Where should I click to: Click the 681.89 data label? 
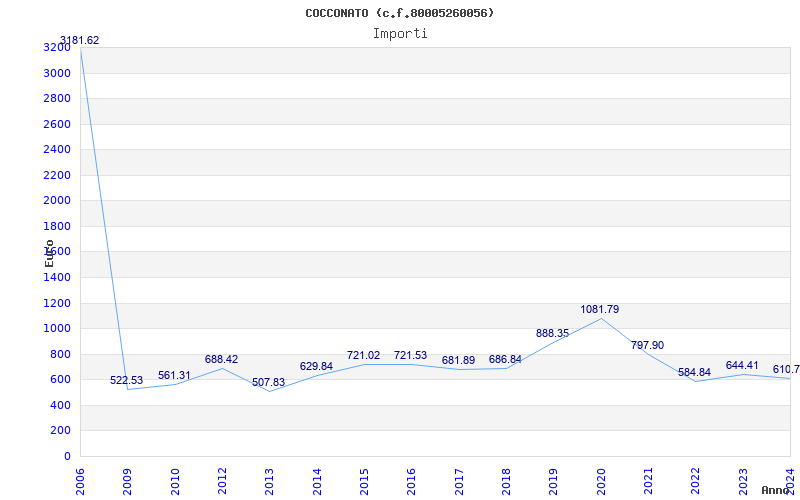point(458,361)
